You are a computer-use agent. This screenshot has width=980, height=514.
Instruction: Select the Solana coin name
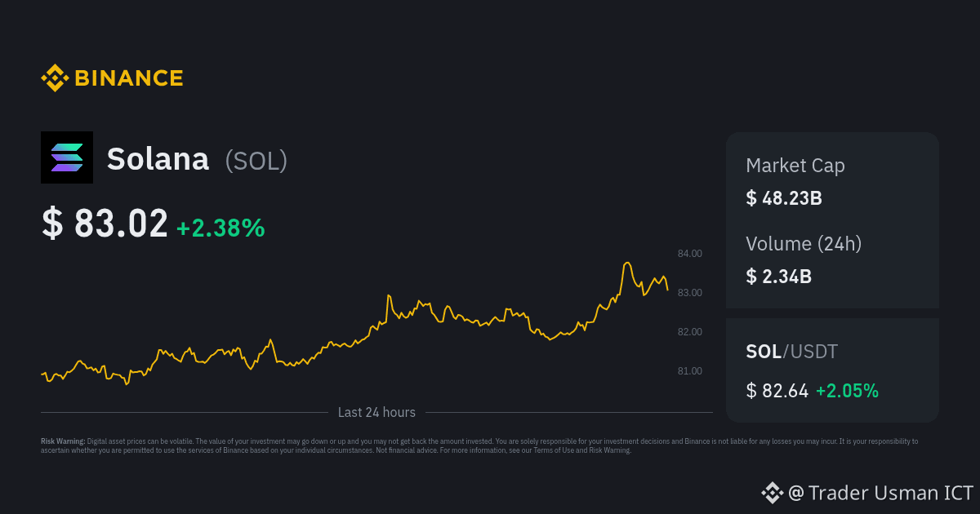click(158, 159)
